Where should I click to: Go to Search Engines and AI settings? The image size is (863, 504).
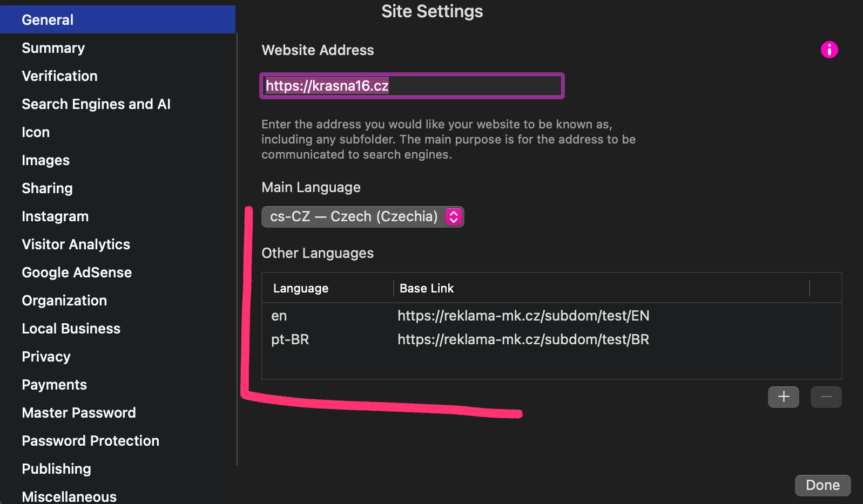click(96, 104)
